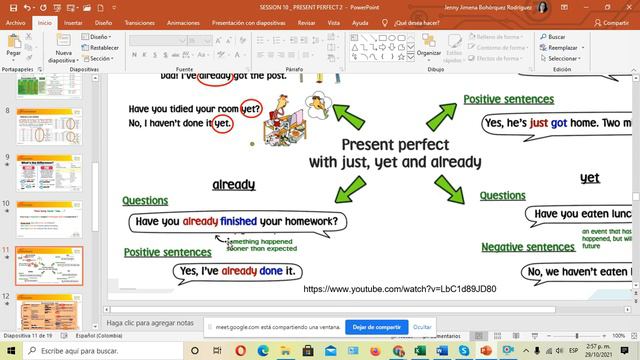Click the Redo/repeat icon in quick access toolbar
This screenshot has width=640, height=360.
coord(43,8)
